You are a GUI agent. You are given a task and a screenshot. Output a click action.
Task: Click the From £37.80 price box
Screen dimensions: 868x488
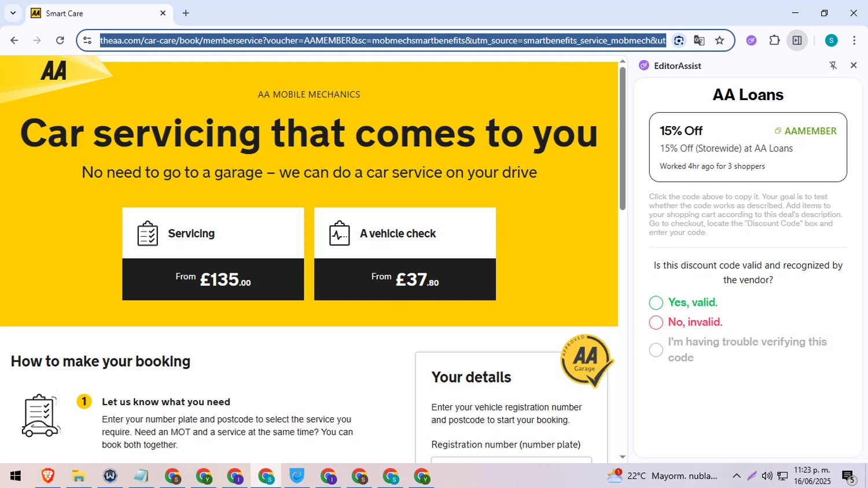pos(405,279)
